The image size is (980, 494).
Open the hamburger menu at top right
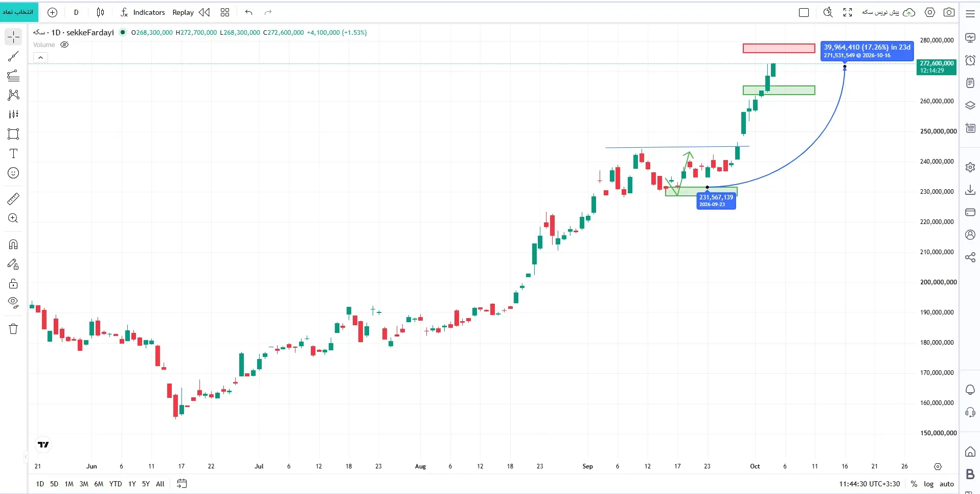(x=970, y=13)
